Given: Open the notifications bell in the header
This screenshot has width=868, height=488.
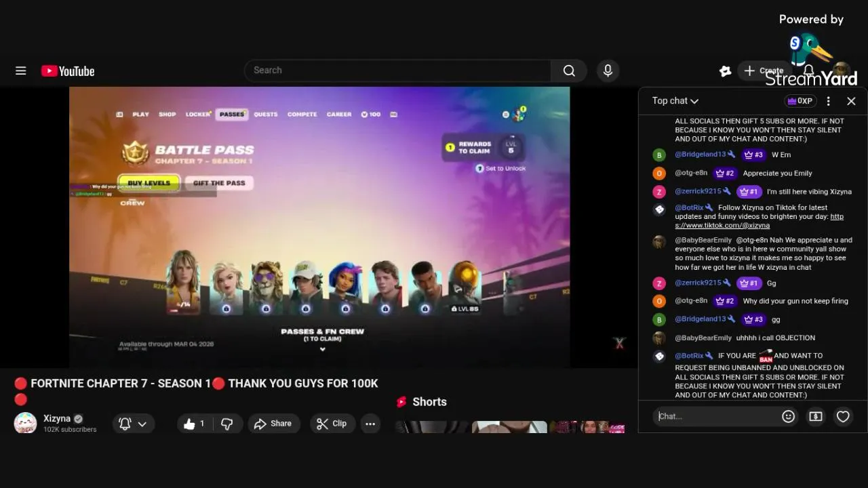Looking at the screenshot, I should [x=808, y=70].
